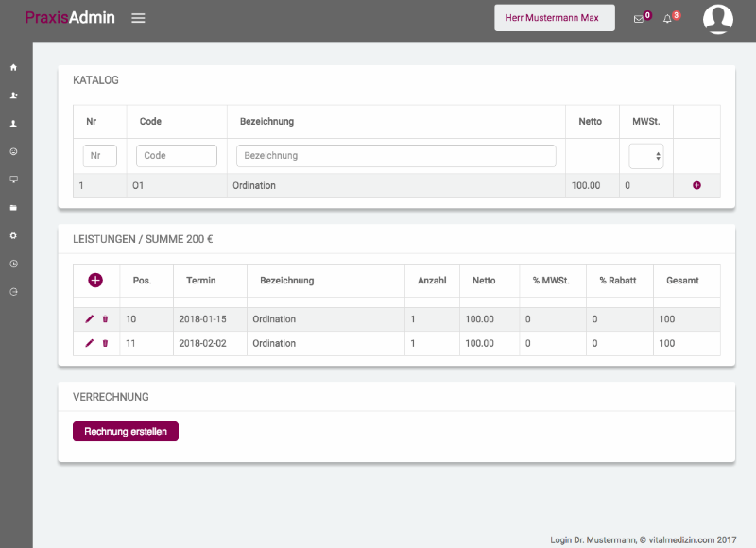Sort catalog by Nr column header
The image size is (756, 548).
click(x=91, y=122)
